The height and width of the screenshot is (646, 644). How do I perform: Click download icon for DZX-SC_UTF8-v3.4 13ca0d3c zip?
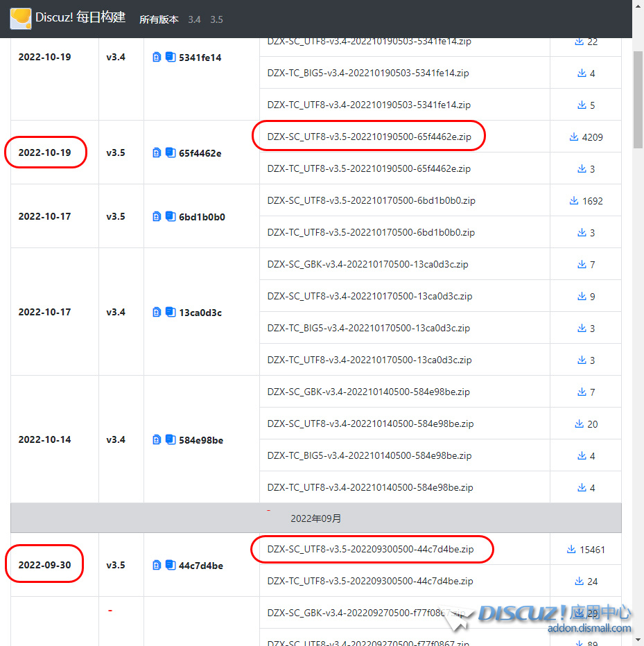(x=582, y=296)
